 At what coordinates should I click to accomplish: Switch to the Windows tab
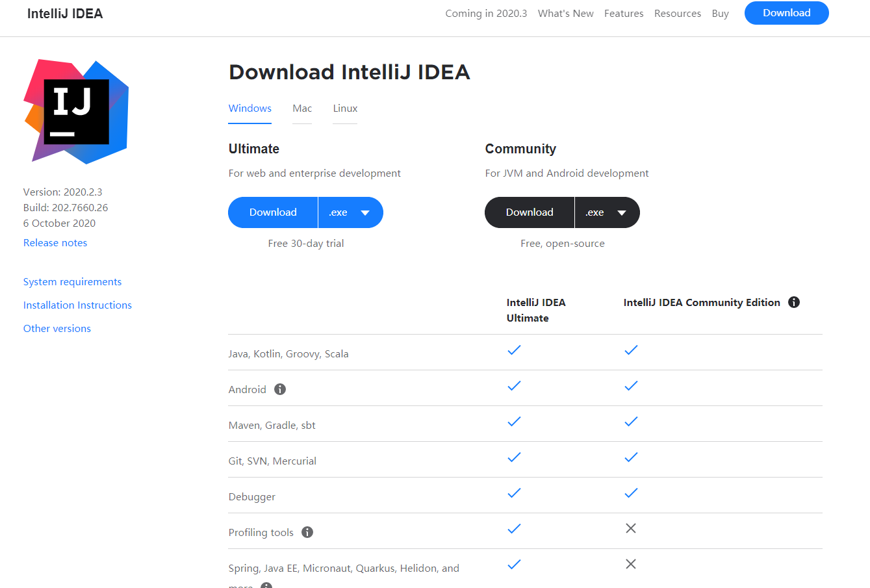click(x=250, y=109)
